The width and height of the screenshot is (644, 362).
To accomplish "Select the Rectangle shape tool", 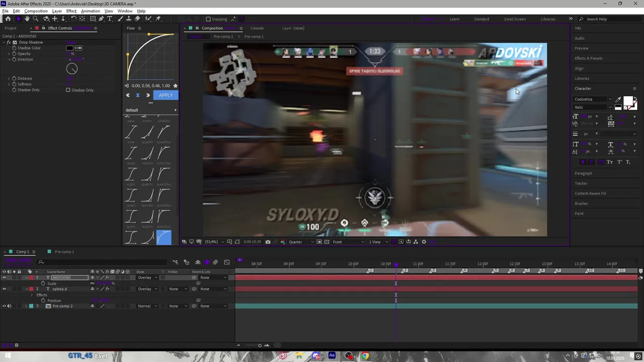I will [93, 19].
